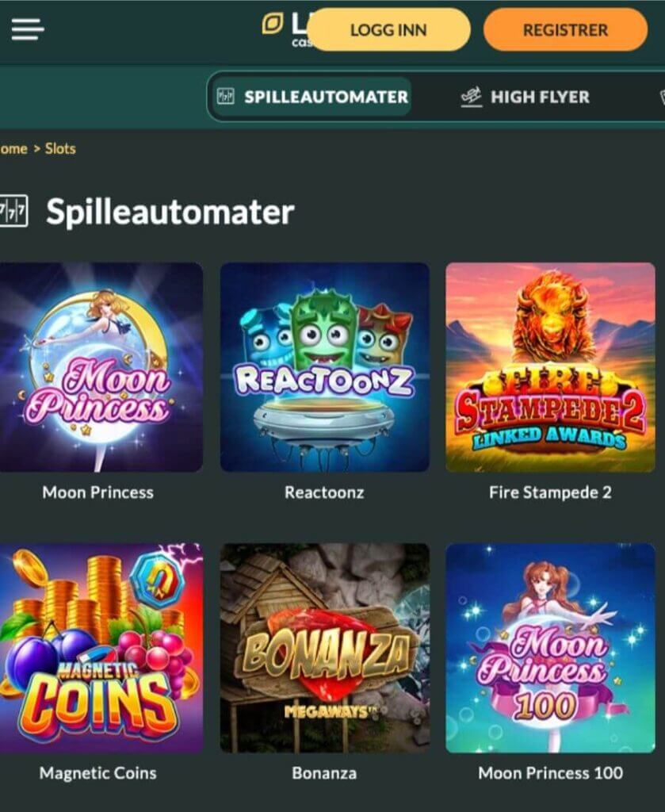Click the LOGG INN button
665x812 pixels.
point(388,29)
